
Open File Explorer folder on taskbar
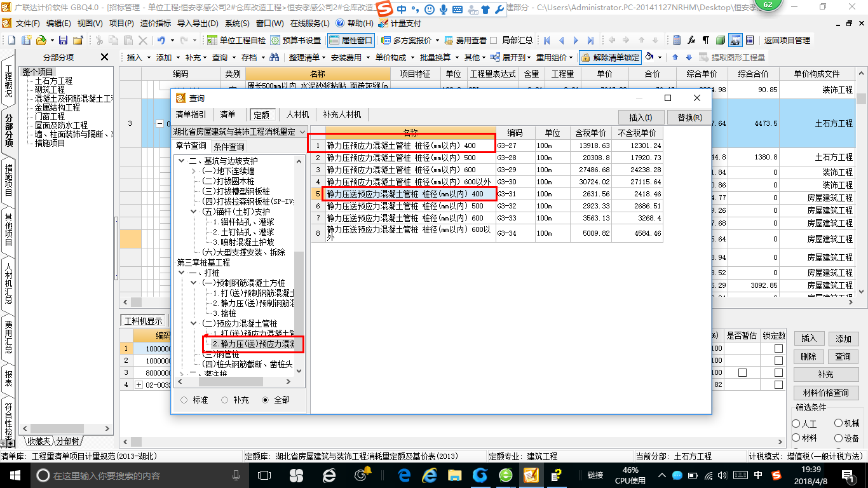coord(455,475)
